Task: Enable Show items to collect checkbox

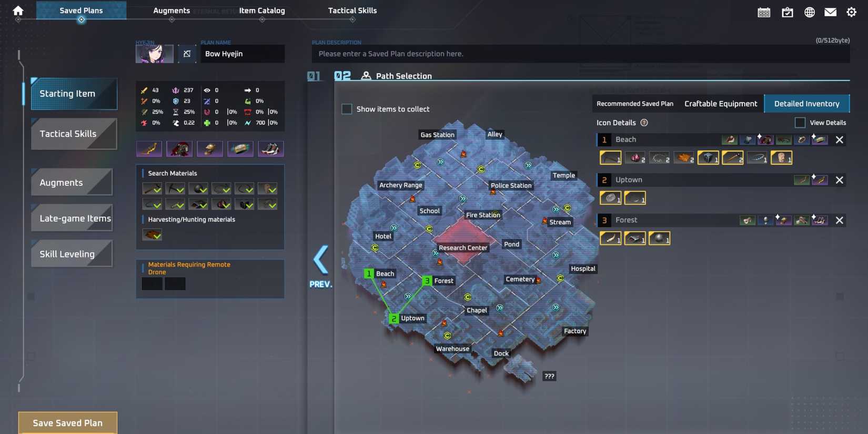Action: [x=347, y=109]
